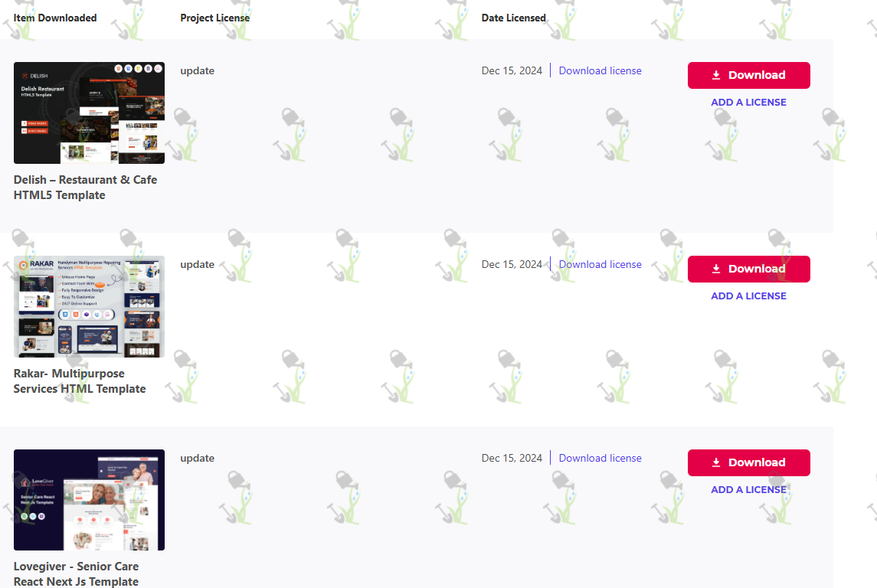The width and height of the screenshot is (877, 588).
Task: Open the Delish template preview thumbnail
Action: [x=89, y=113]
